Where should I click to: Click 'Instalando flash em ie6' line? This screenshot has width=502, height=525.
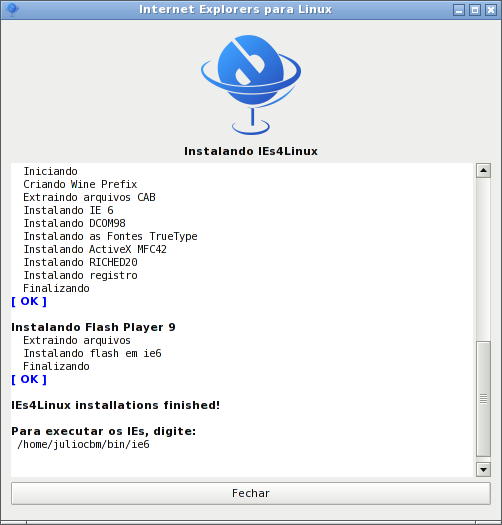(x=92, y=354)
